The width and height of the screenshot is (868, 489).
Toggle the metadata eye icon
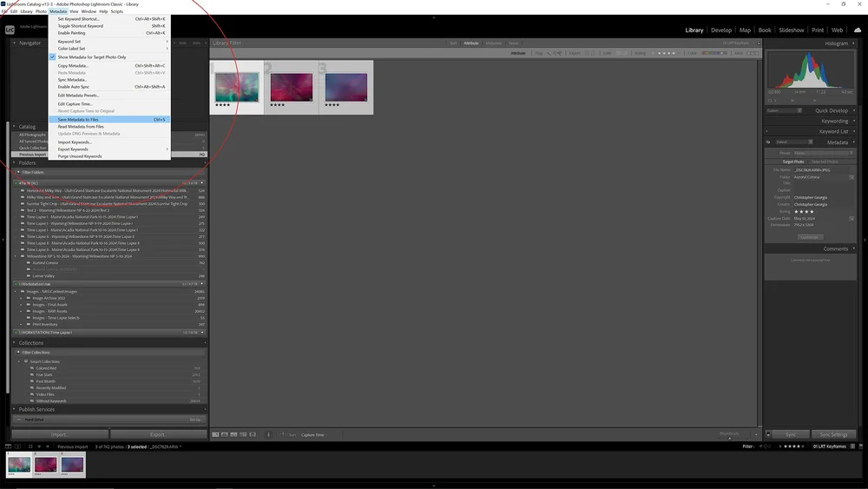pyautogui.click(x=768, y=142)
